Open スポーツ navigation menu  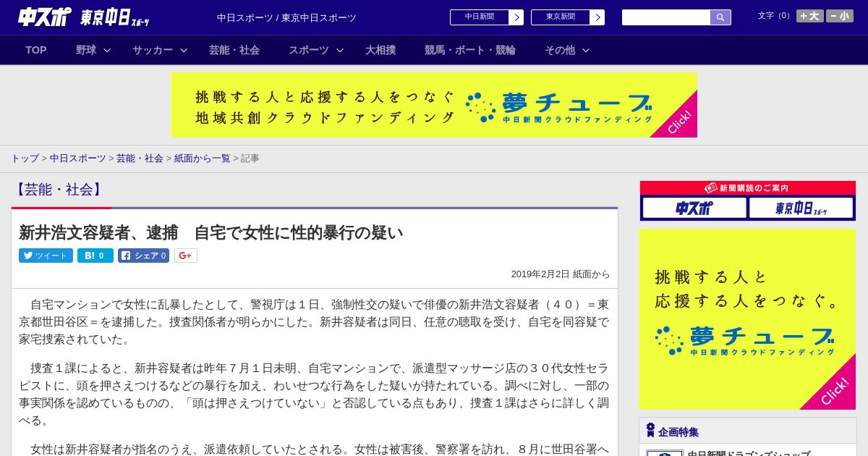[309, 50]
